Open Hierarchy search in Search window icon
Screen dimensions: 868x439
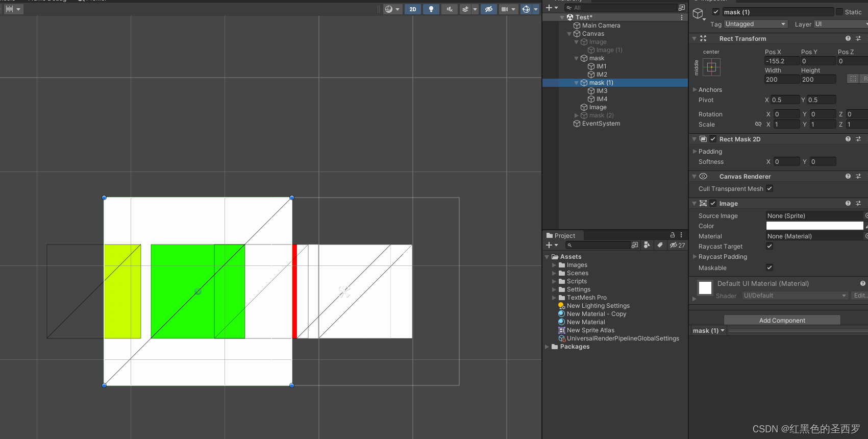coord(682,8)
